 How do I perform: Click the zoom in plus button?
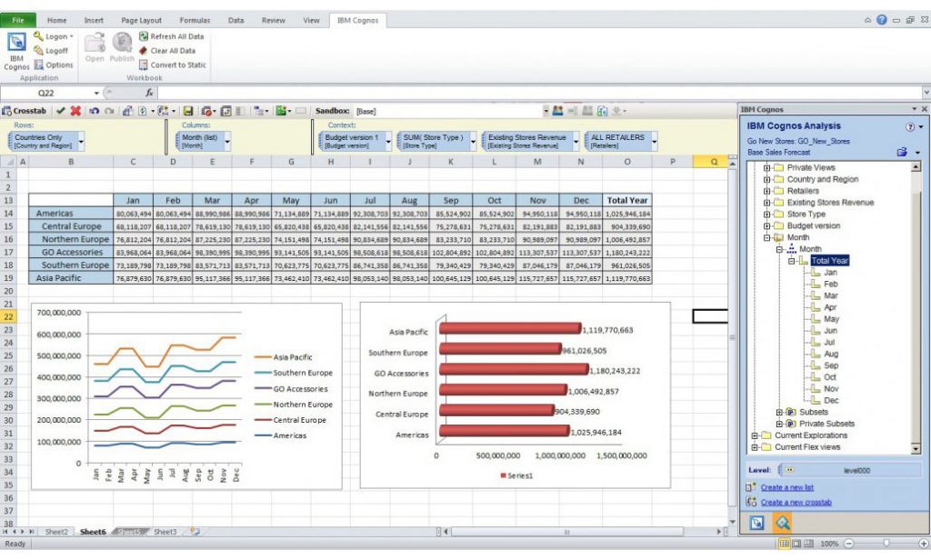924,544
